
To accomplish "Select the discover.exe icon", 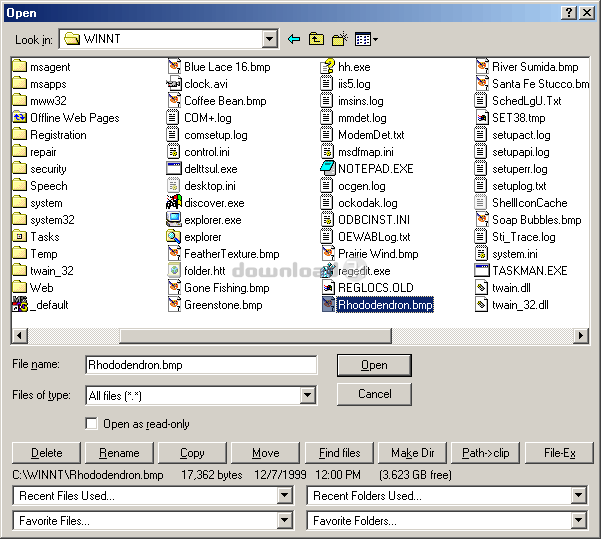I will coord(174,203).
